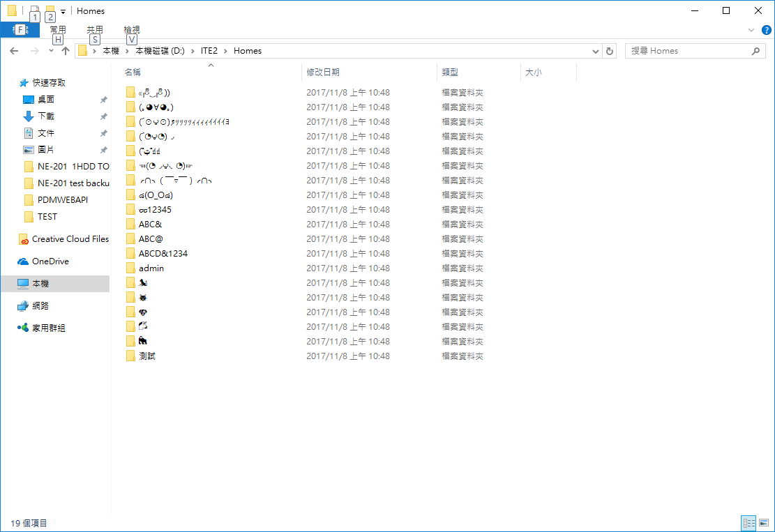The image size is (775, 532).
Task: Select the folder named ABCD&1234
Action: click(x=163, y=253)
